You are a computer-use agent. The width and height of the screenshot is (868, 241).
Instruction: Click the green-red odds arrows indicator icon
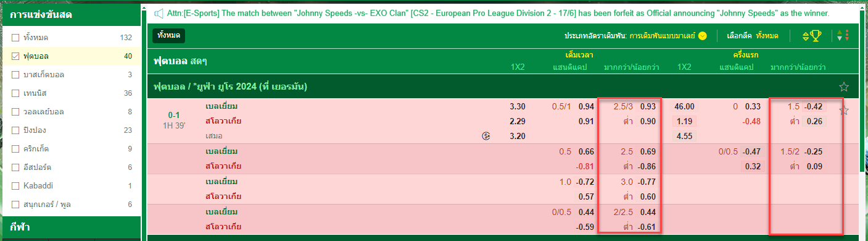pos(843,36)
